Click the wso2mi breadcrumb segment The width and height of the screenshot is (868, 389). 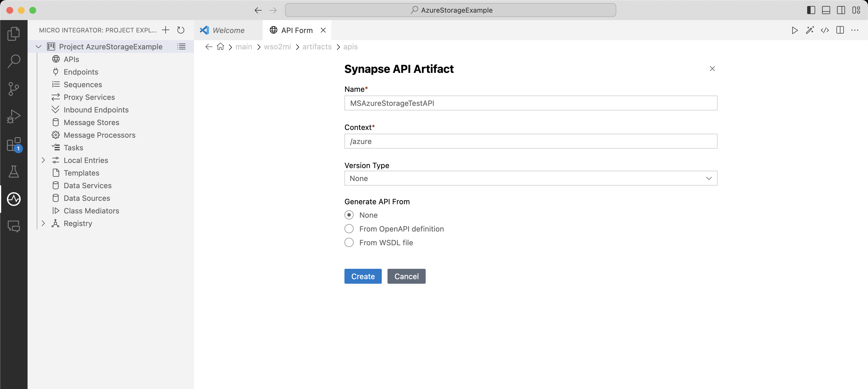(x=277, y=46)
